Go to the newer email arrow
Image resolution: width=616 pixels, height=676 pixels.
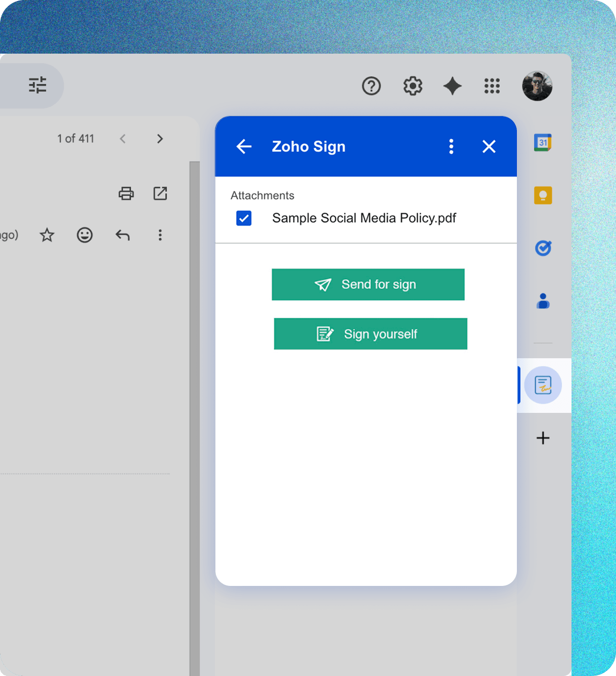click(x=122, y=139)
